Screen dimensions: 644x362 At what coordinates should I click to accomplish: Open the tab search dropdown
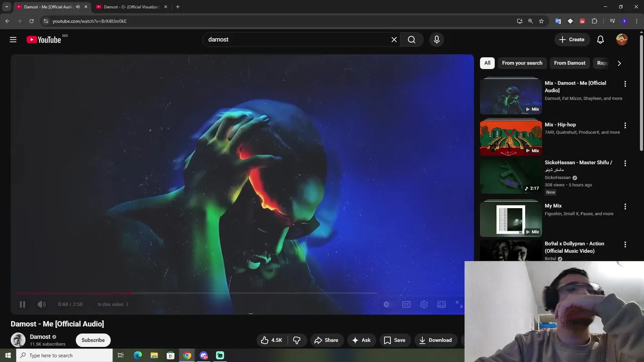pyautogui.click(x=7, y=7)
